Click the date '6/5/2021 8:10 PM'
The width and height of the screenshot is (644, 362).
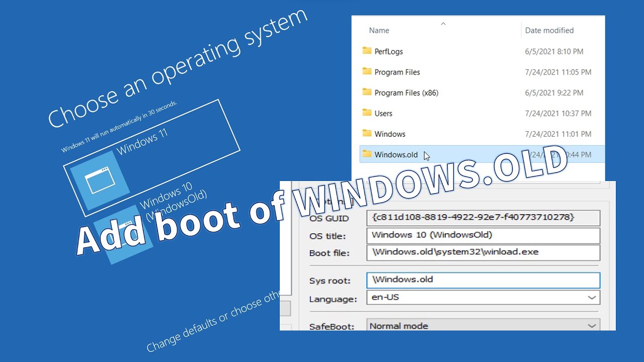coord(554,51)
